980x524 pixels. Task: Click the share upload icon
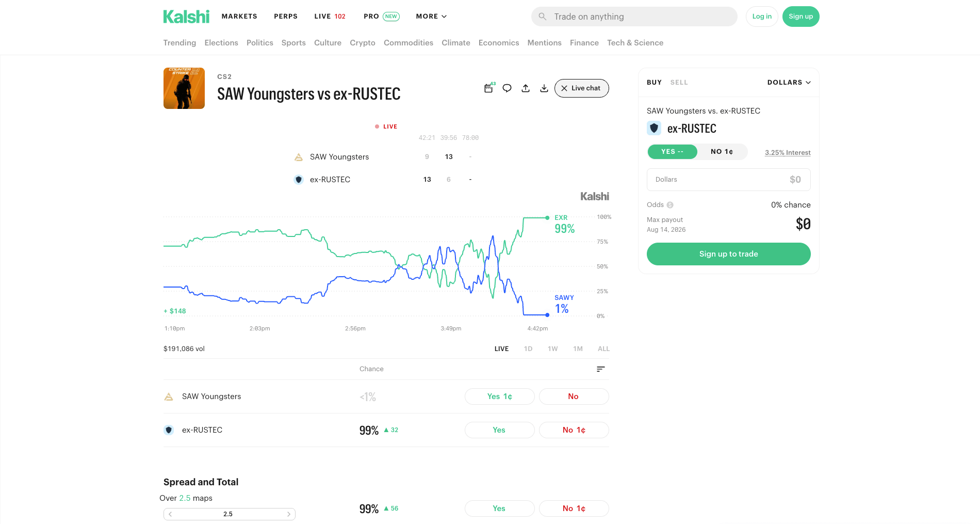click(526, 88)
